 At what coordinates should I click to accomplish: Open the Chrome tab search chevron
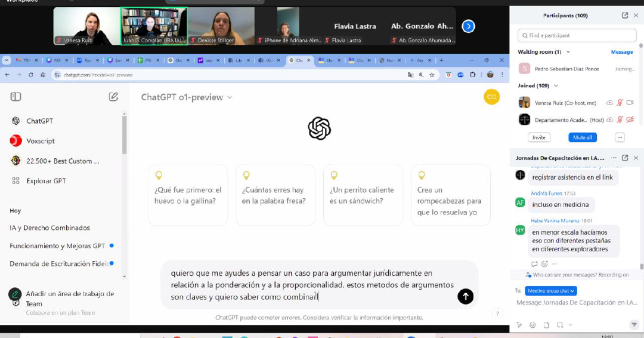click(6, 60)
